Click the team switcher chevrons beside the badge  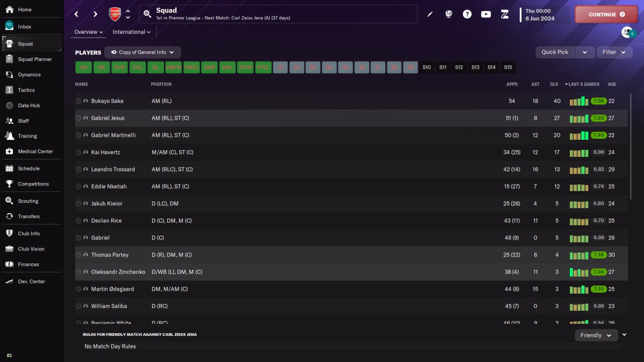click(128, 14)
